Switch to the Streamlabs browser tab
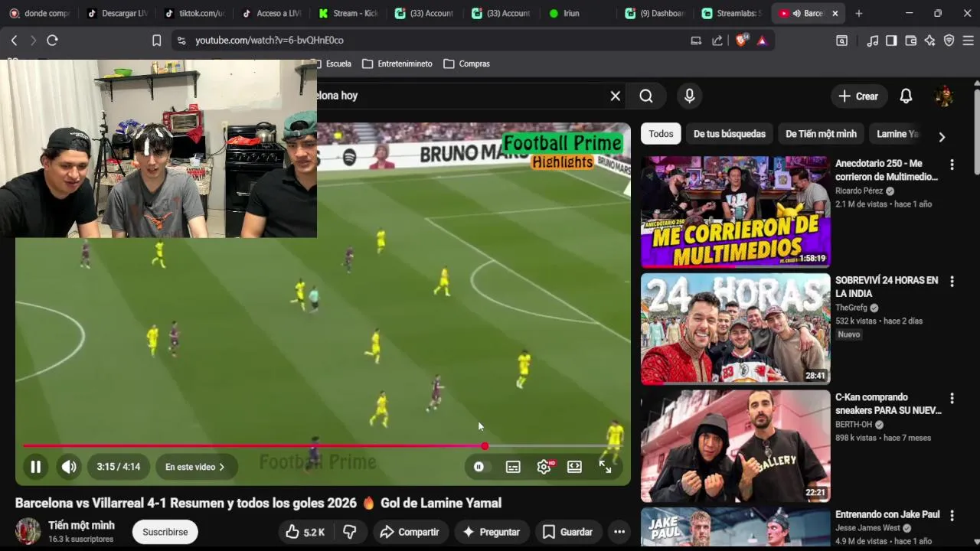The image size is (980, 551). [x=731, y=13]
